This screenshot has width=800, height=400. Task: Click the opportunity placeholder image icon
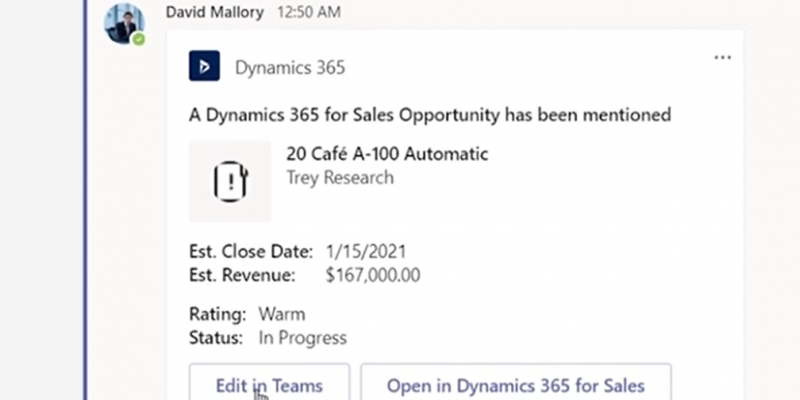[x=230, y=181]
